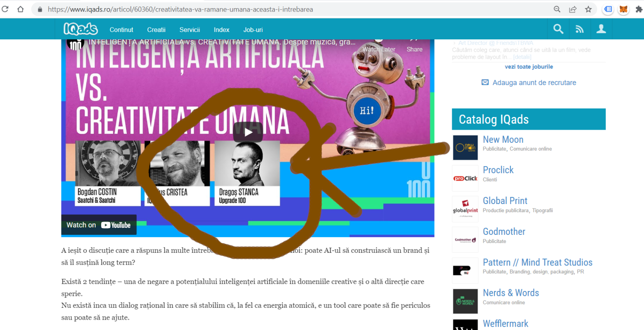Open the user account icon
Screen dimensions: 644x330
pos(601,29)
